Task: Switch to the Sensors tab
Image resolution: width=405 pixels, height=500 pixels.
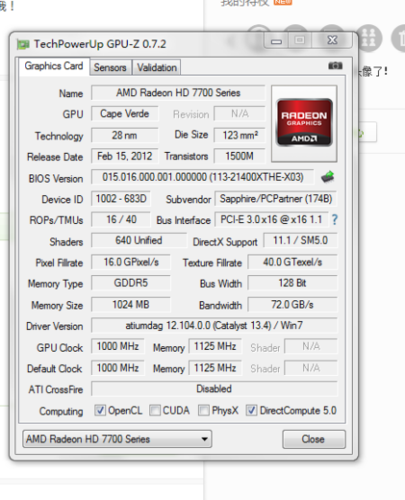Action: pyautogui.click(x=110, y=68)
